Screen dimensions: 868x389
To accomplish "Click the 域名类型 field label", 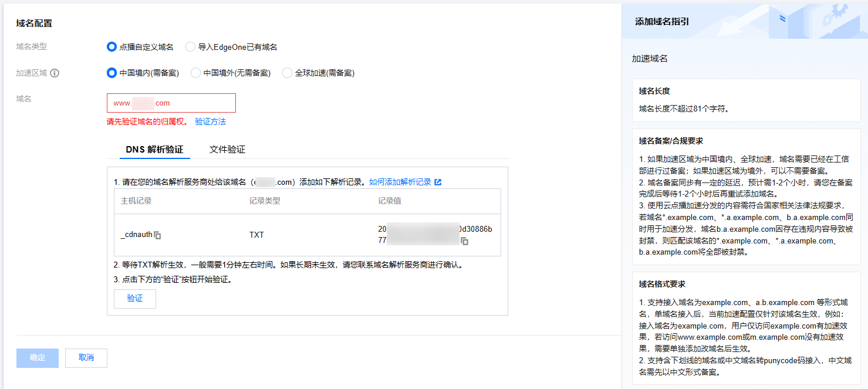I will pos(31,46).
